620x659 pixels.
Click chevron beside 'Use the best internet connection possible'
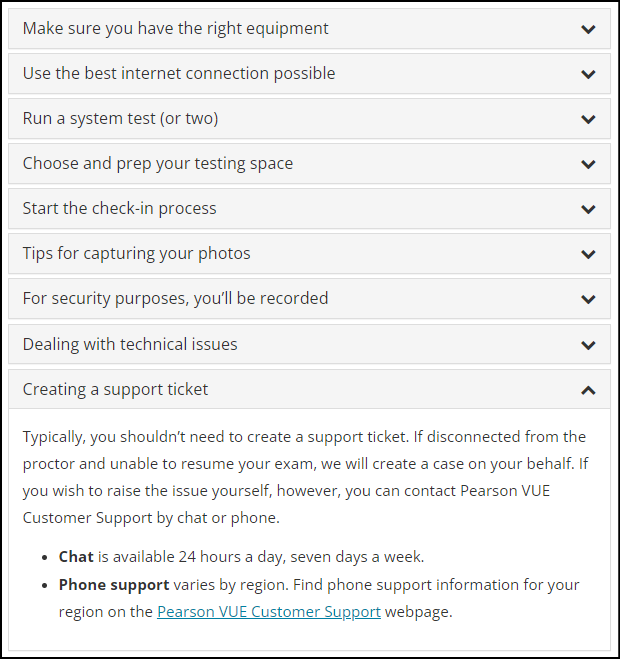pyautogui.click(x=588, y=74)
